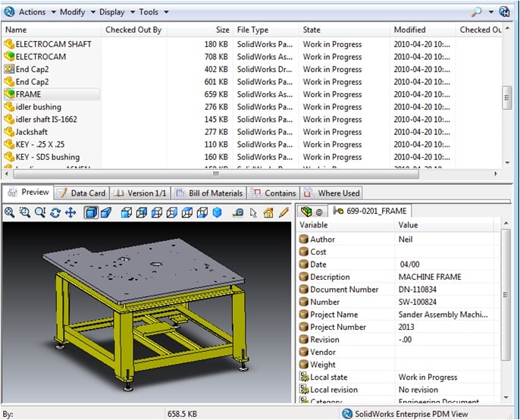Switch preview to Right view cube
Image resolution: width=520 pixels, height=420 pixels.
pos(172,213)
